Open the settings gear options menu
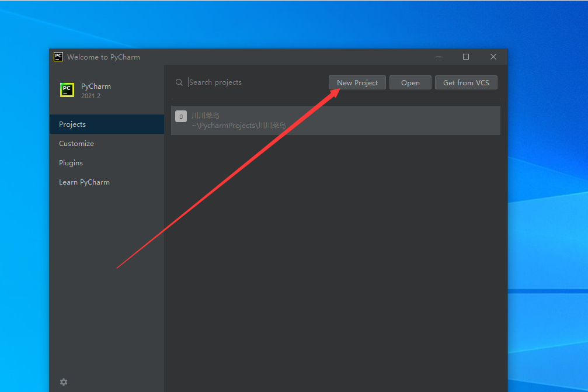588x392 pixels. 64,382
